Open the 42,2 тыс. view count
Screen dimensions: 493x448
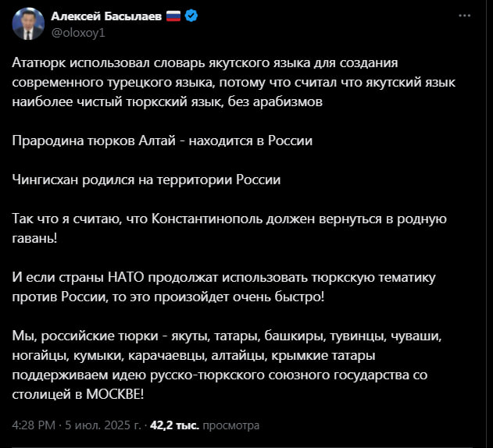(174, 425)
